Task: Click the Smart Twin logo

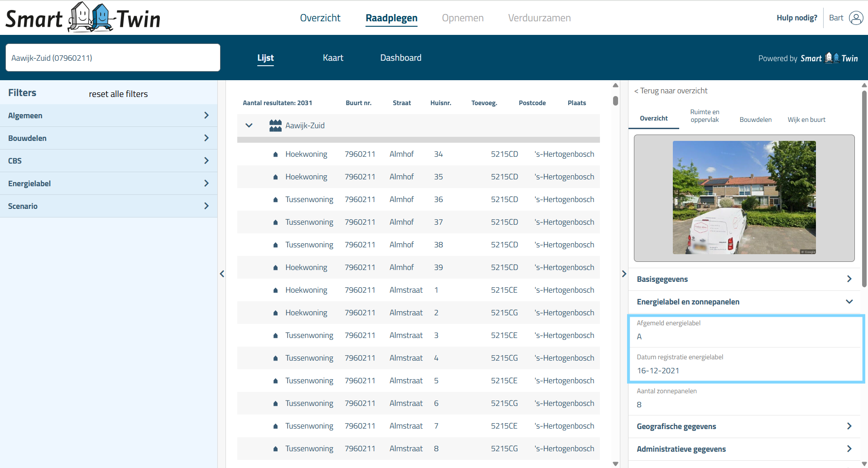Action: (x=83, y=18)
